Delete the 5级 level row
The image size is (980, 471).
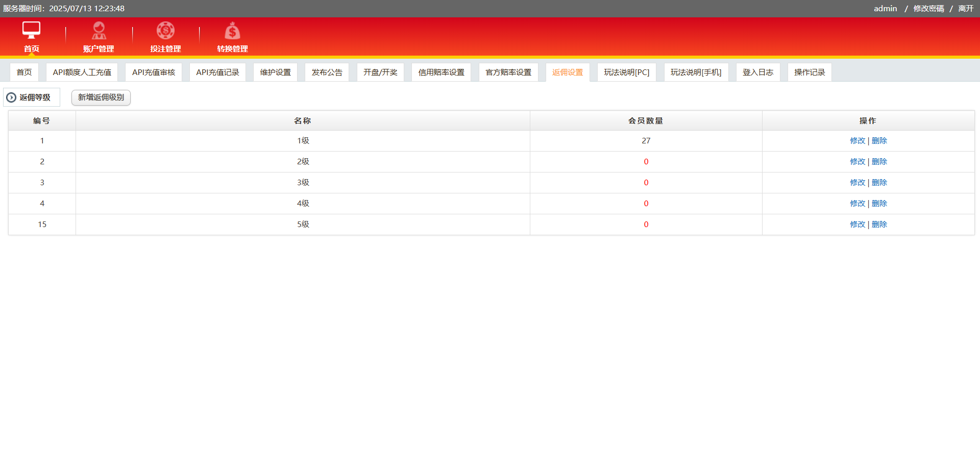[x=879, y=225]
